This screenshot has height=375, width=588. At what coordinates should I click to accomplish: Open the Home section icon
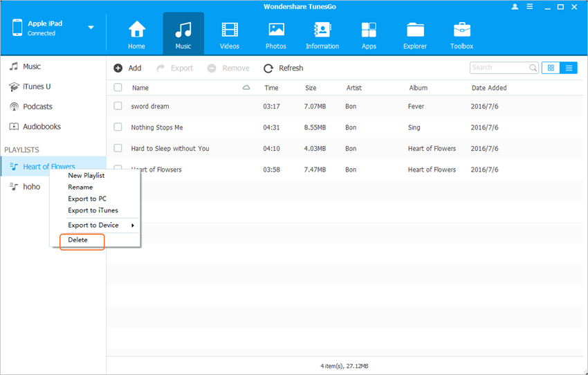pyautogui.click(x=136, y=35)
